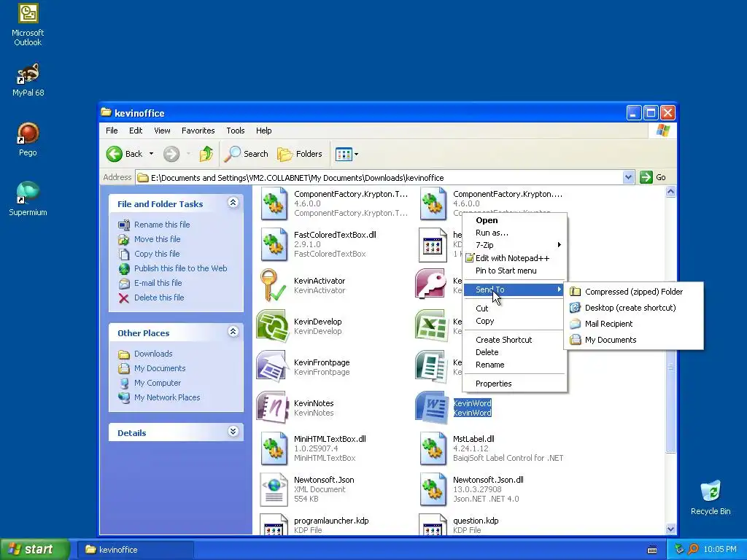747x560 pixels.
Task: Open the Tools menu
Action: pos(236,131)
